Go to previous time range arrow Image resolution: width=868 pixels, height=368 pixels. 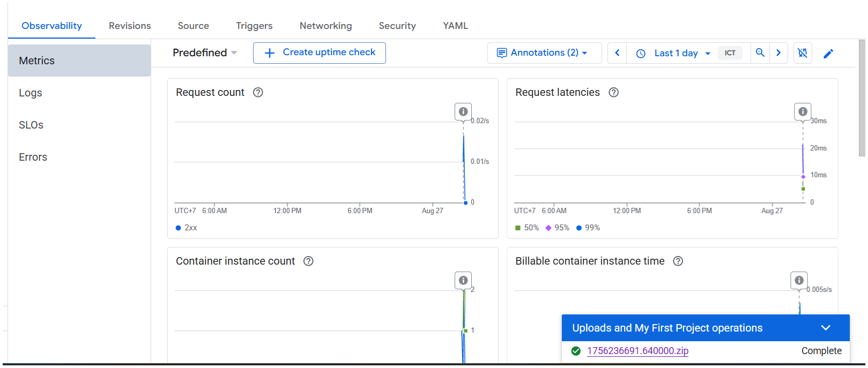pyautogui.click(x=617, y=52)
